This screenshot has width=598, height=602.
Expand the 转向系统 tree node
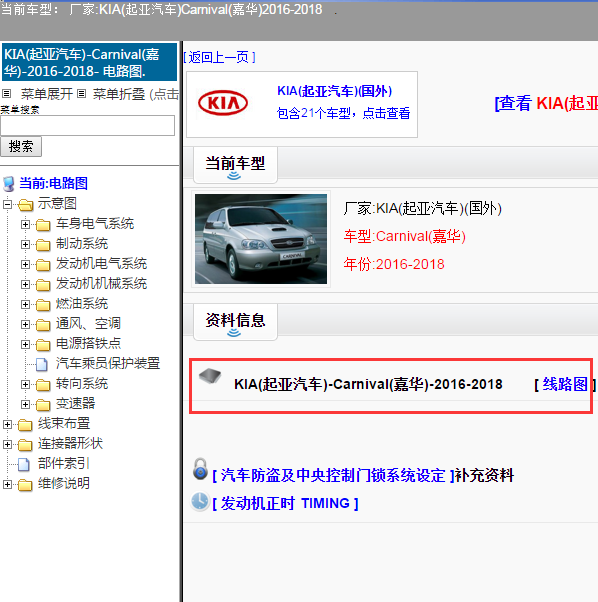(25, 384)
